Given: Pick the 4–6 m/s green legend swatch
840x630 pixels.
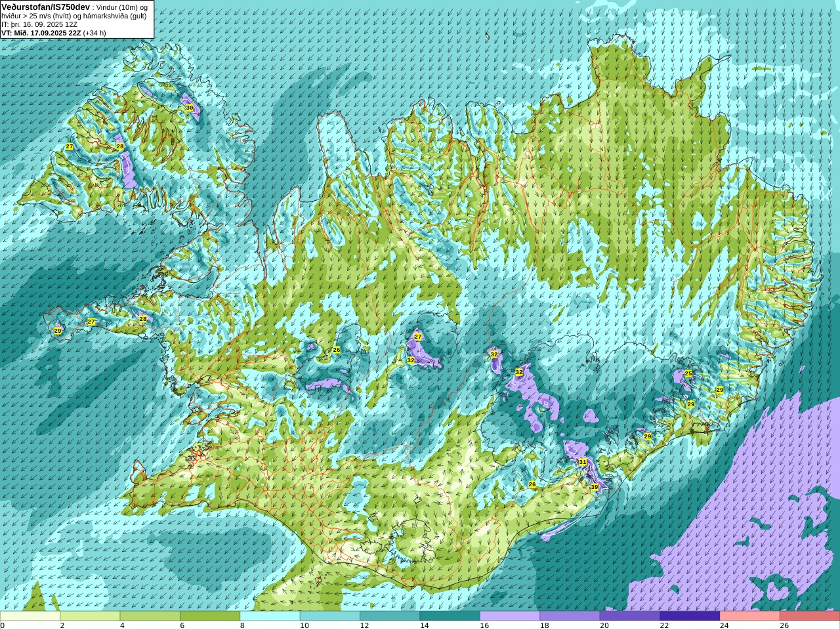Looking at the screenshot, I should (150, 616).
